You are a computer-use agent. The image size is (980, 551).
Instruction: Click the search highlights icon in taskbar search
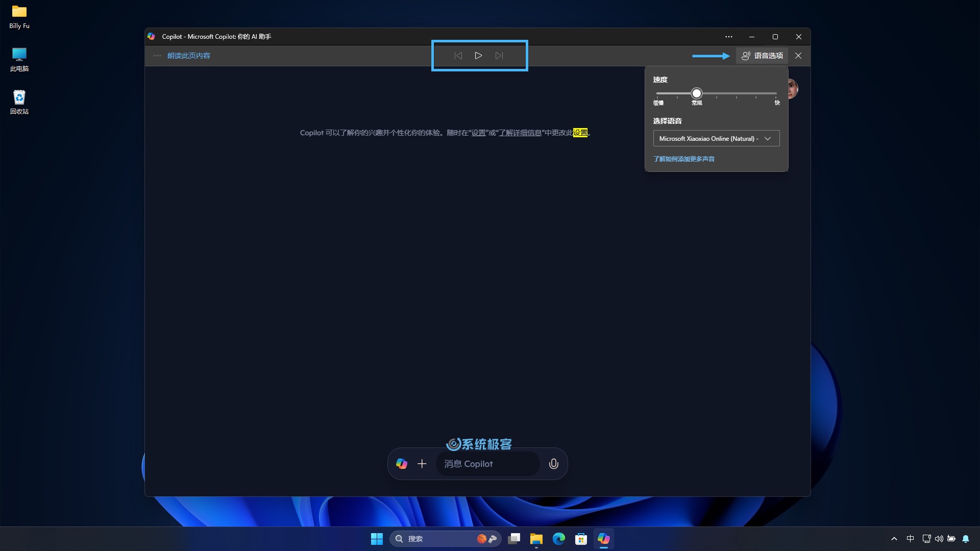tap(487, 539)
